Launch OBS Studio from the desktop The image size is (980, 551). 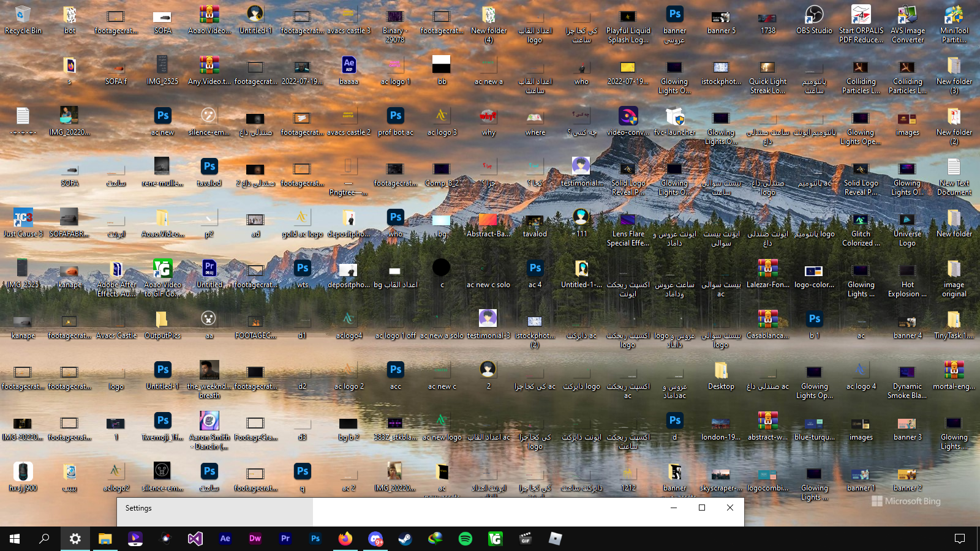814,20
